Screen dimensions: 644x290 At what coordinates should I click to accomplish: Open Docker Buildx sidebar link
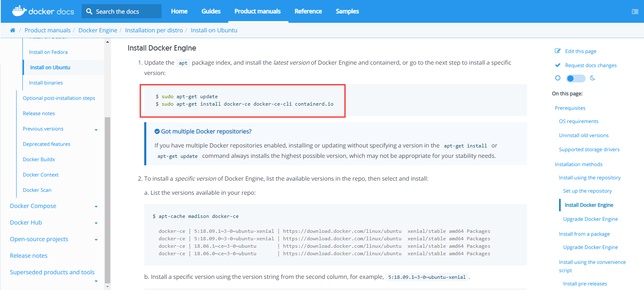tap(39, 159)
